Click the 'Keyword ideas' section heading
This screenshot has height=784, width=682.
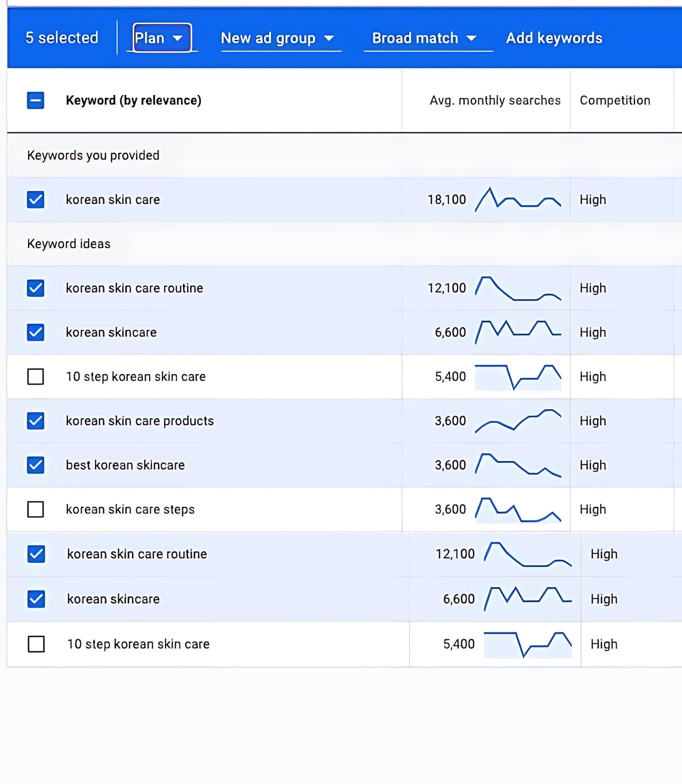(69, 244)
